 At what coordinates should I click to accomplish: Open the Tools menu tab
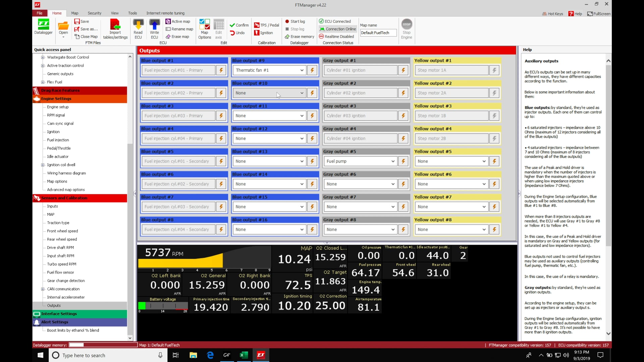tap(132, 13)
